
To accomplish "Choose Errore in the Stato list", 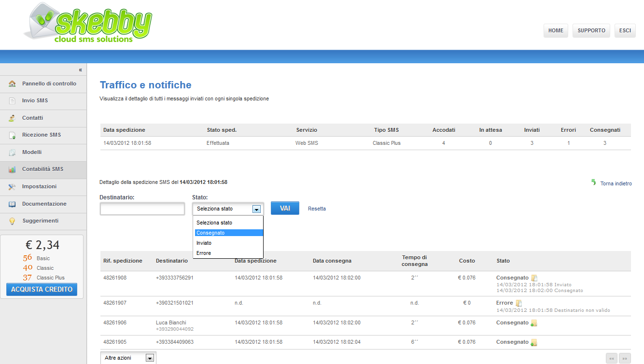I will pyautogui.click(x=229, y=253).
